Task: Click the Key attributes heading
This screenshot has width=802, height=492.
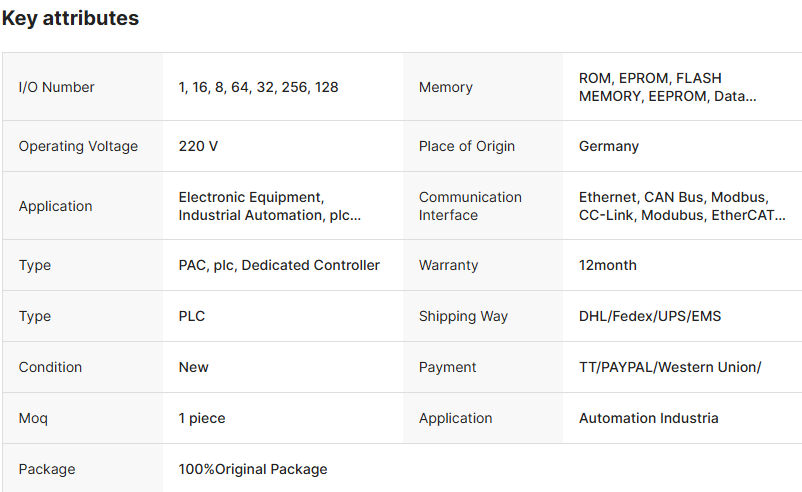Action: click(x=70, y=18)
